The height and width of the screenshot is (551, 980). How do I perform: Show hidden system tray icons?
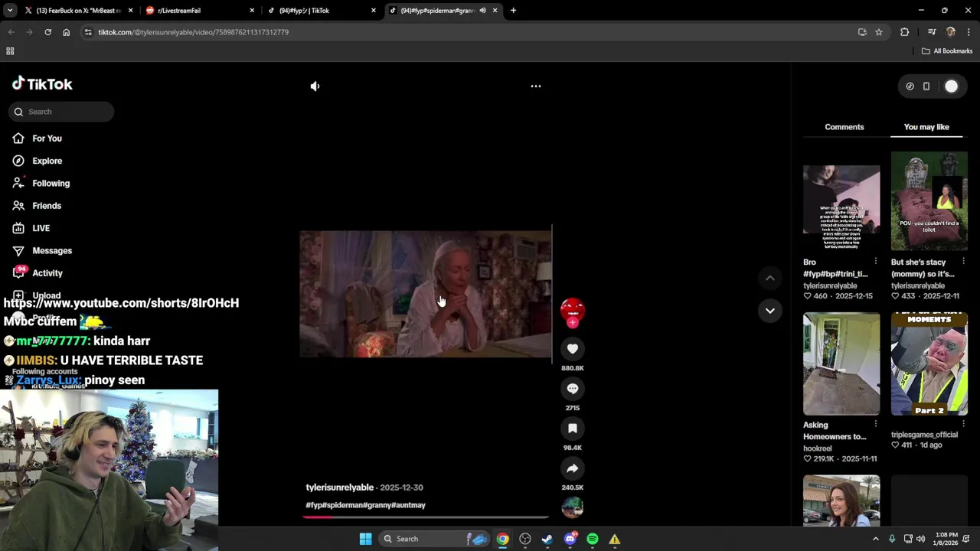876,539
